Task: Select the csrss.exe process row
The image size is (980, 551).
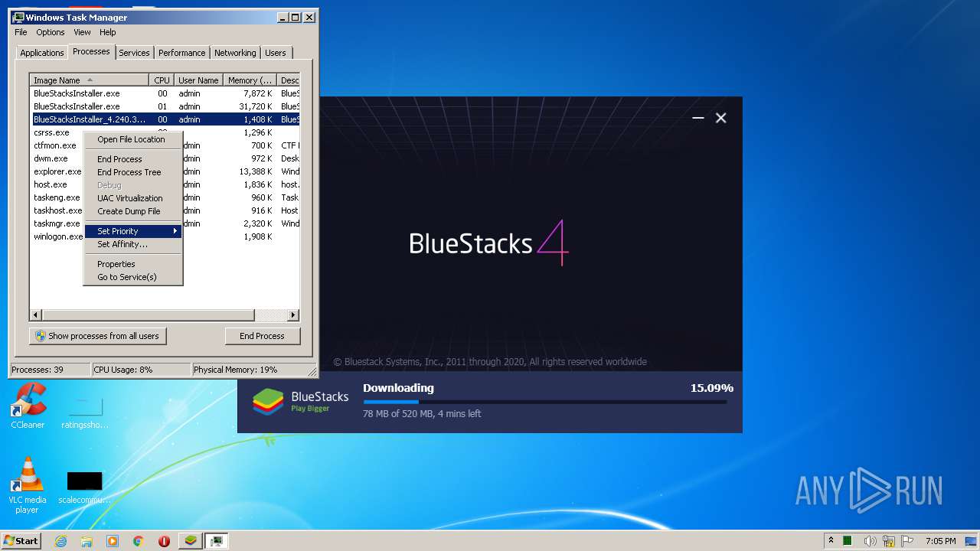Action: [165, 132]
